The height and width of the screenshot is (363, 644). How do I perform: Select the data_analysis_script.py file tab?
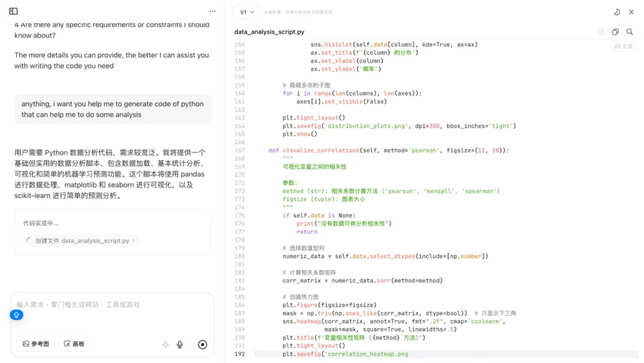point(269,31)
